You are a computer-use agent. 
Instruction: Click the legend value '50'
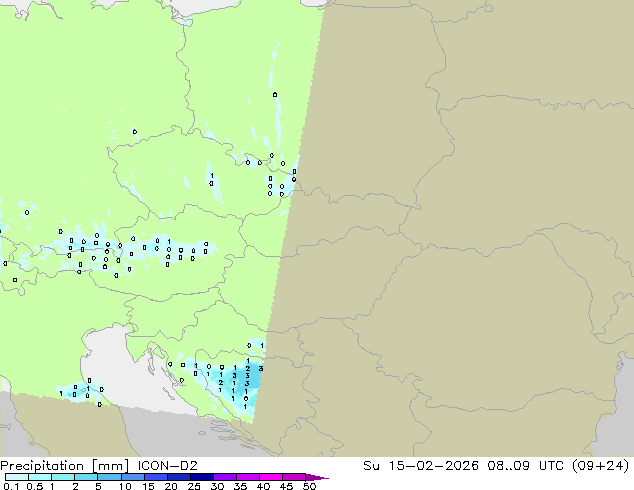click(x=309, y=486)
